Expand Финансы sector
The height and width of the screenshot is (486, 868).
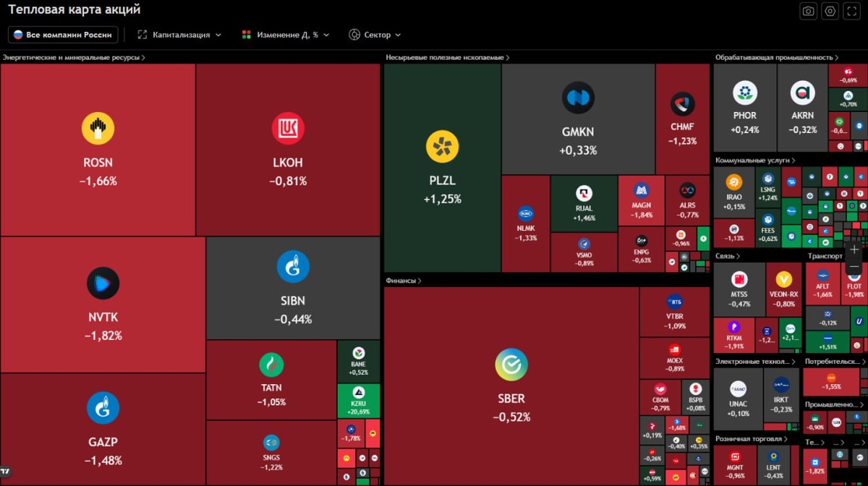(x=404, y=281)
